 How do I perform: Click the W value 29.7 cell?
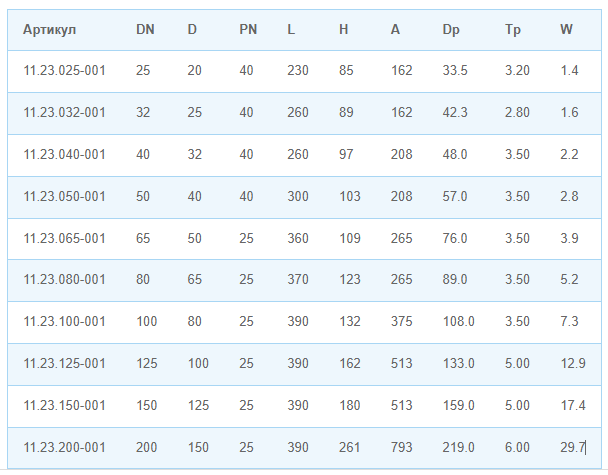point(573,447)
